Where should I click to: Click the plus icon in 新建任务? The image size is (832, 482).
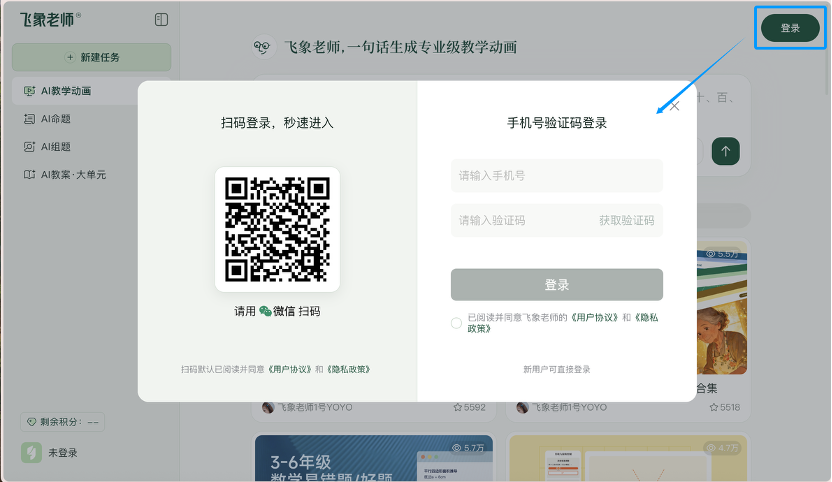[70, 57]
